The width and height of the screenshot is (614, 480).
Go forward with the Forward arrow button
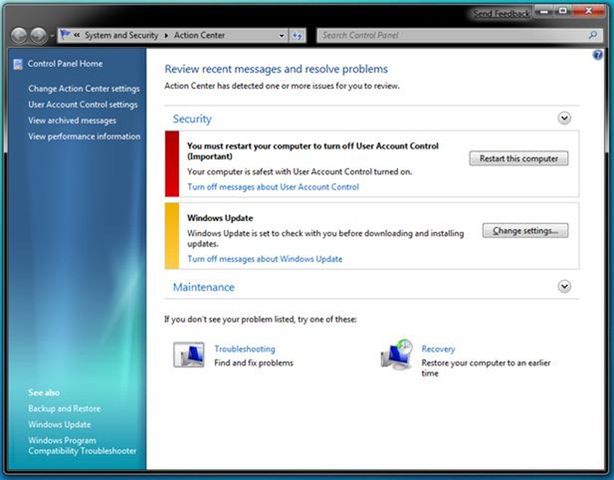pyautogui.click(x=38, y=36)
